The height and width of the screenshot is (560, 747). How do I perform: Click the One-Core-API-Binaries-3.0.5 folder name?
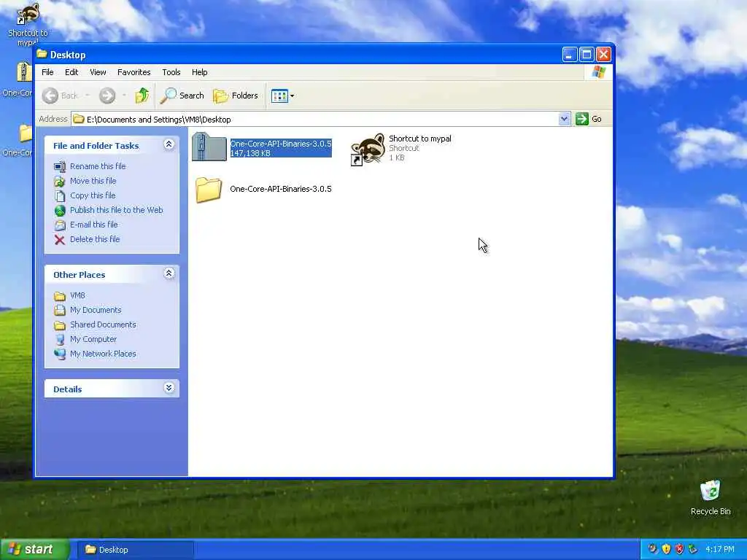point(281,189)
